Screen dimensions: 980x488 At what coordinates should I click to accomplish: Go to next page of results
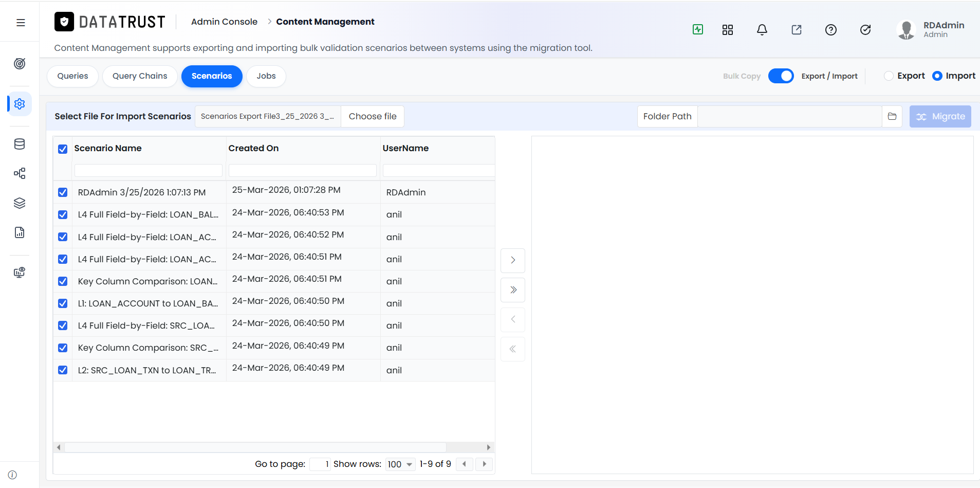coord(484,464)
